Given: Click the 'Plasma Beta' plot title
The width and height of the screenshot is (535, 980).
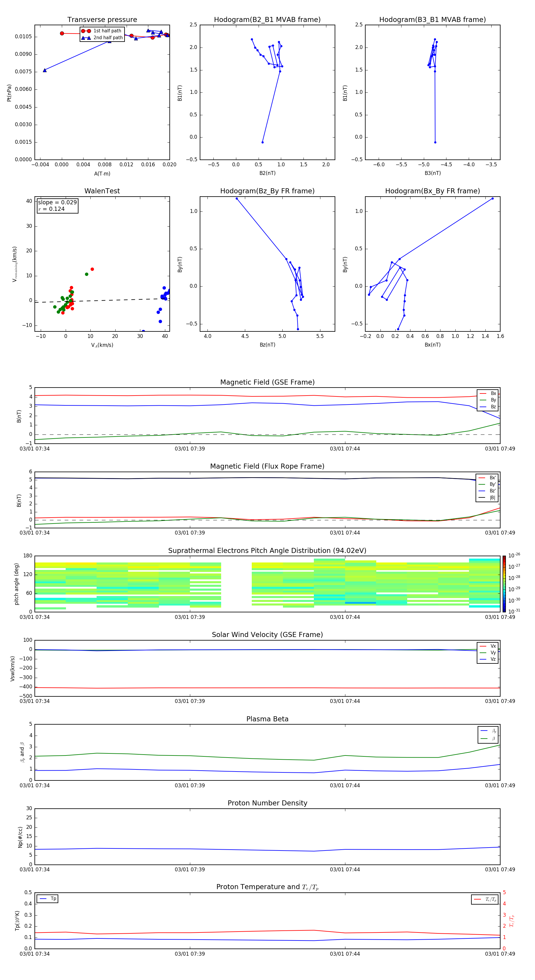Looking at the screenshot, I should pyautogui.click(x=267, y=719).
